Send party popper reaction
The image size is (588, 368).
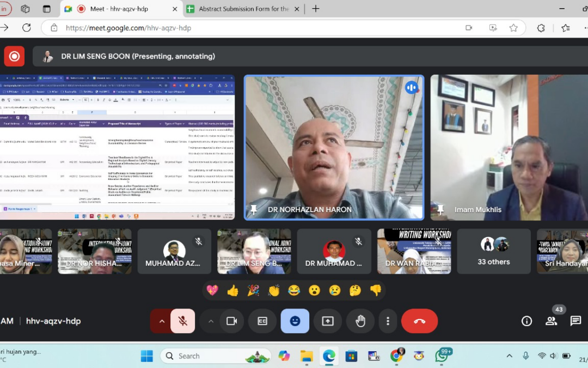coord(253,290)
